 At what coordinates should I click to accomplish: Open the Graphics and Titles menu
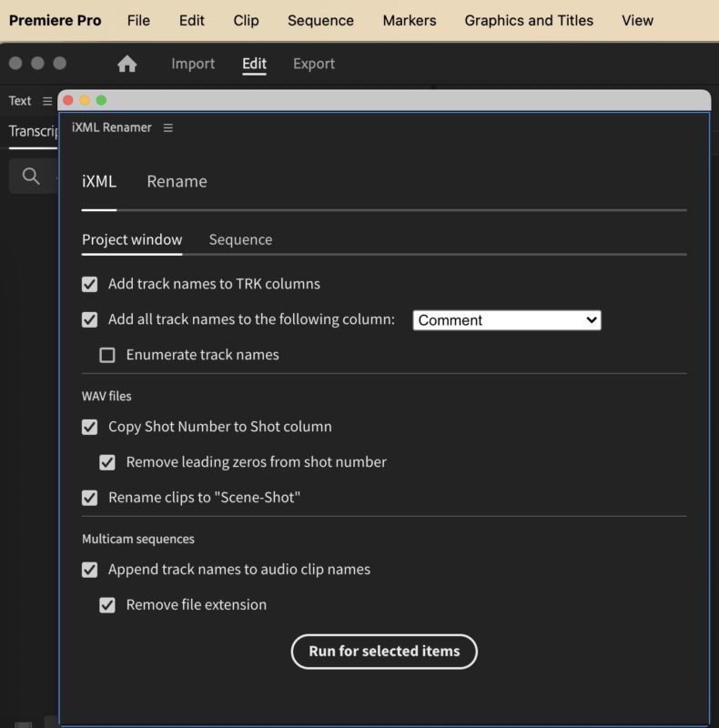tap(529, 20)
